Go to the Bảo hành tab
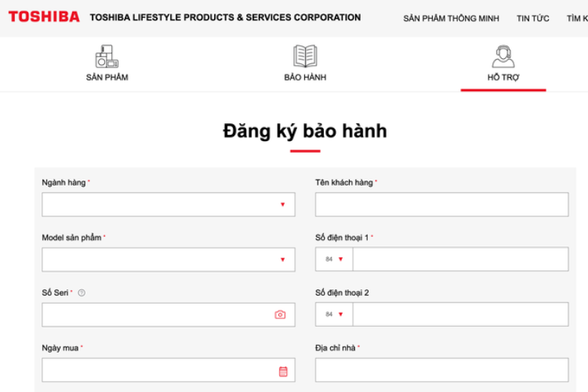Screen dimensions: 588x392 (305, 63)
